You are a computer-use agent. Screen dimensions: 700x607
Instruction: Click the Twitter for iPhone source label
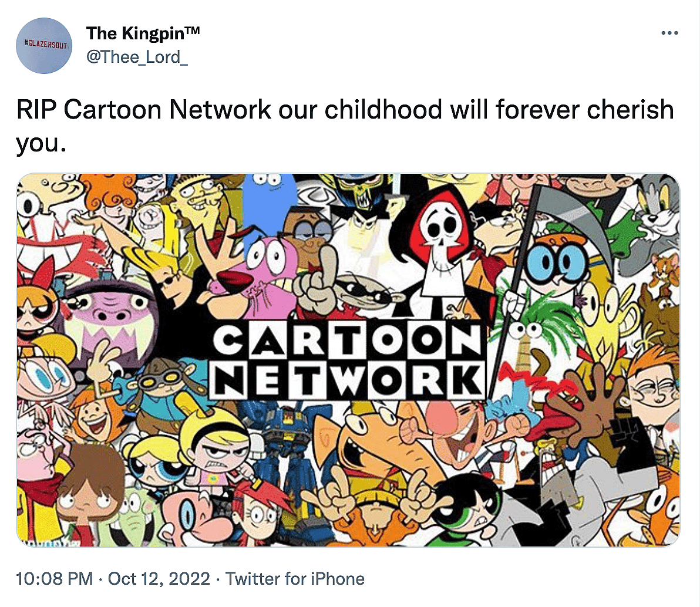[x=295, y=579]
